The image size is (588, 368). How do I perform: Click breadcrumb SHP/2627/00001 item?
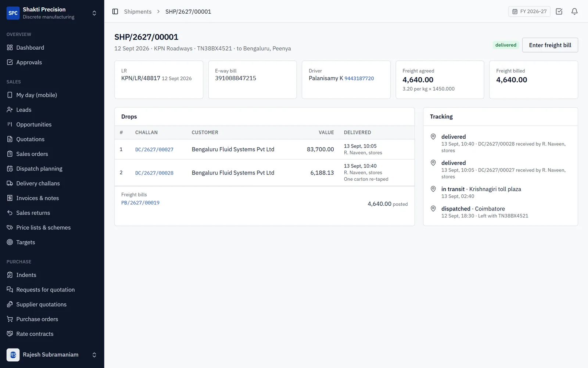point(188,12)
